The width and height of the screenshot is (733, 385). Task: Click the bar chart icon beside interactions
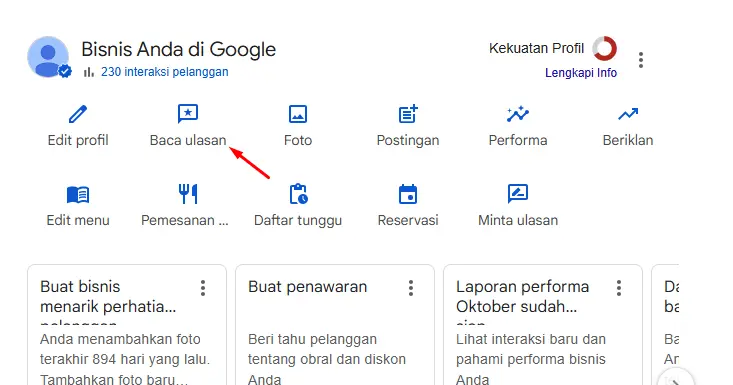[89, 72]
